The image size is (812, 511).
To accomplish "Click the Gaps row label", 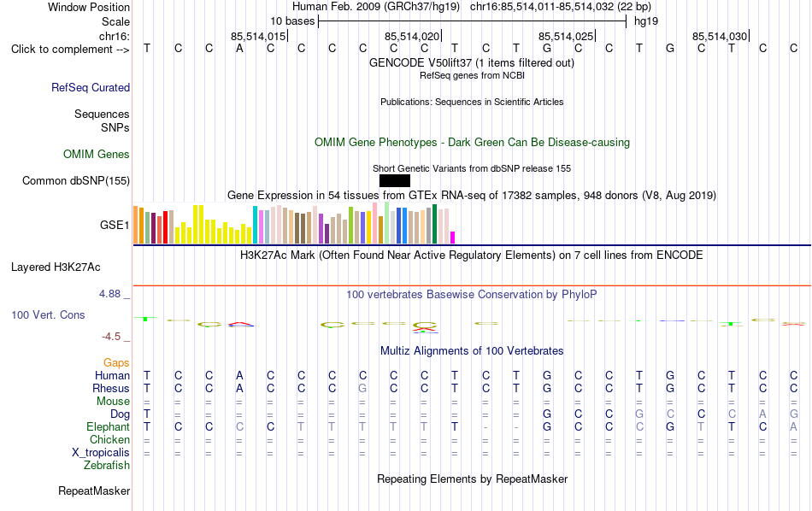I will pos(116,362).
